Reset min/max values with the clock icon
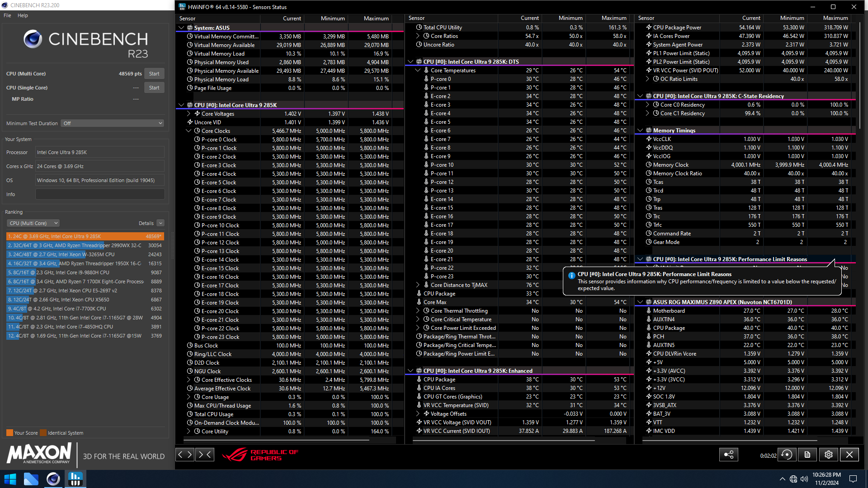The width and height of the screenshot is (868, 488). 787,455
